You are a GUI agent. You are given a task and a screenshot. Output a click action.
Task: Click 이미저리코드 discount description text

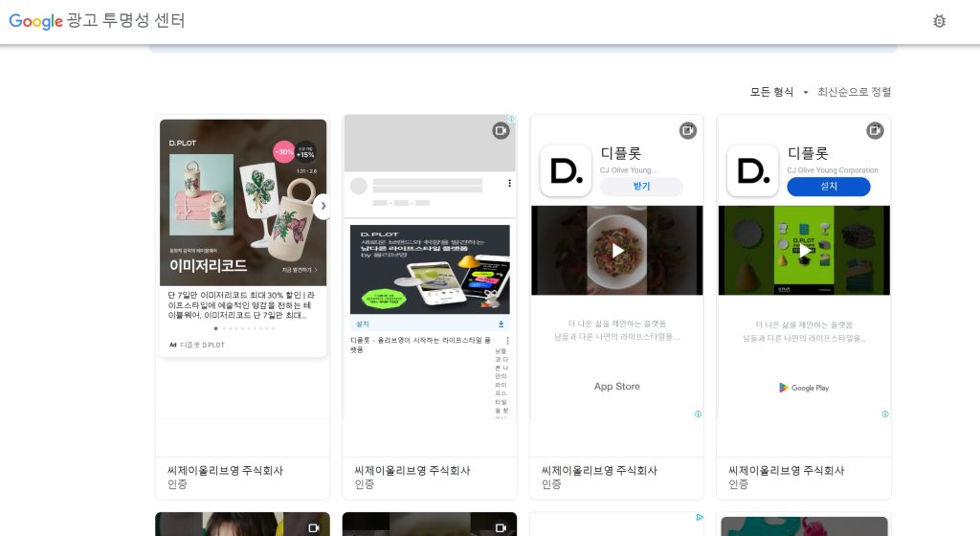[x=241, y=305]
